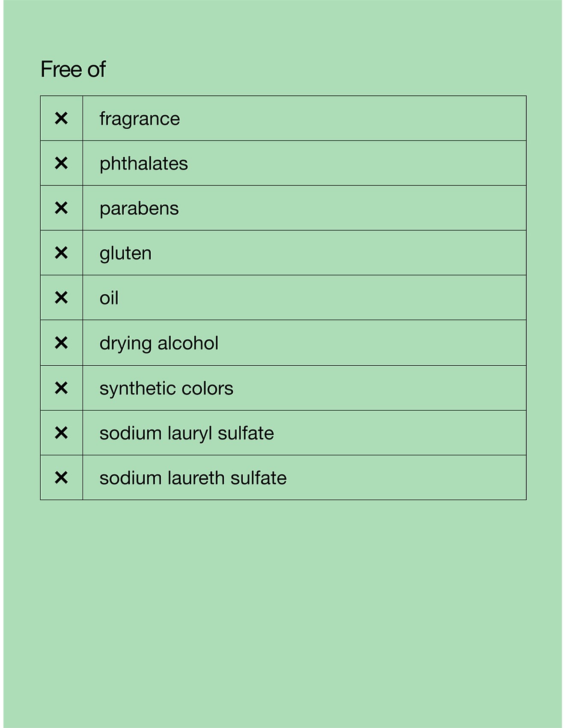Image resolution: width=565 pixels, height=728 pixels.
Task: Click 'sodium laureth sulfate' text
Action: [x=193, y=478]
